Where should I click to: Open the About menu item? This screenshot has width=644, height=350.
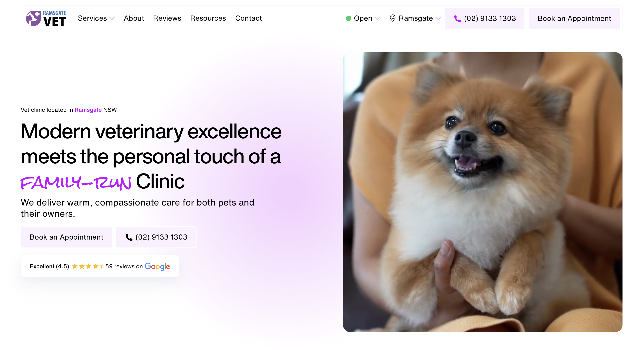pos(134,18)
